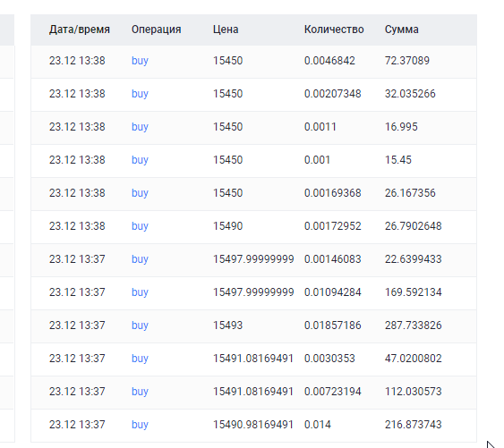Click buy in the 26.7902648 row

(140, 226)
